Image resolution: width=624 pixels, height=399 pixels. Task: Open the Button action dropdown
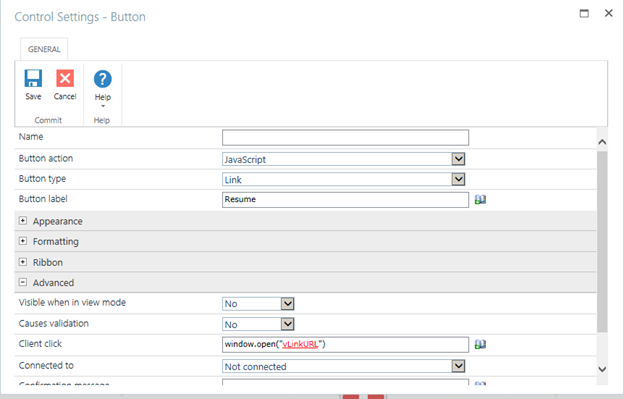point(458,159)
